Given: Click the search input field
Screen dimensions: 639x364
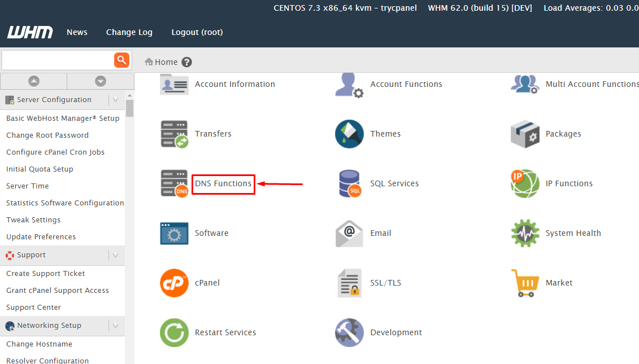Looking at the screenshot, I should click(x=56, y=59).
